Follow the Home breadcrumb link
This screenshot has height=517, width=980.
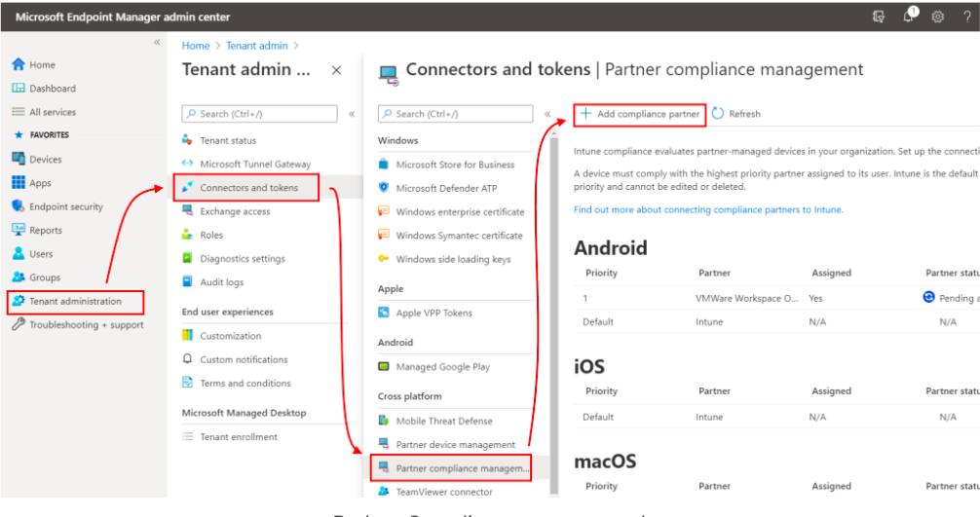tap(196, 46)
